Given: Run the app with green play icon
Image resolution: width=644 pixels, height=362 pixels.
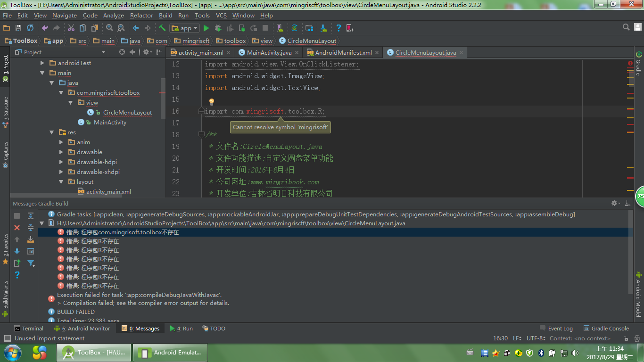Looking at the screenshot, I should click(206, 28).
